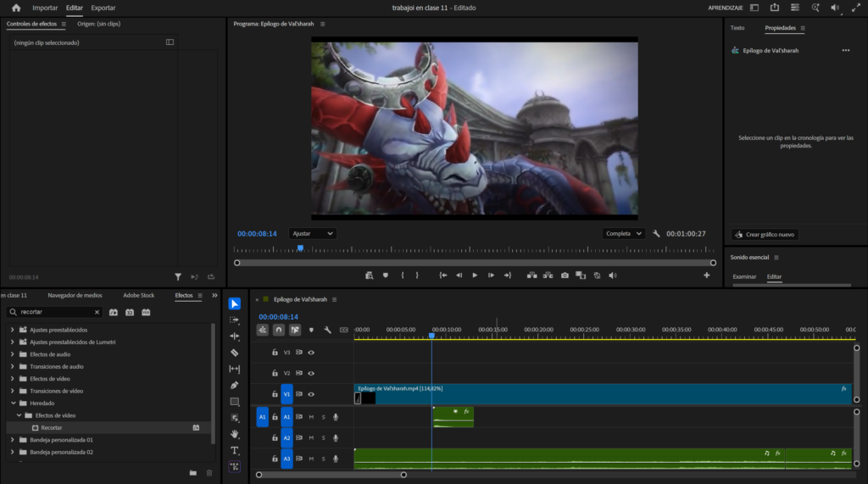Mute the A1 audio track

[311, 417]
